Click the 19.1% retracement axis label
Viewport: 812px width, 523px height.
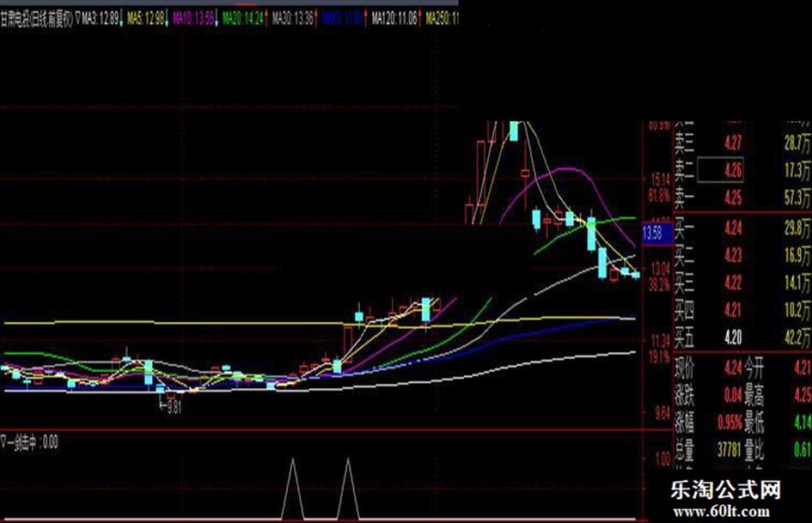point(659,357)
